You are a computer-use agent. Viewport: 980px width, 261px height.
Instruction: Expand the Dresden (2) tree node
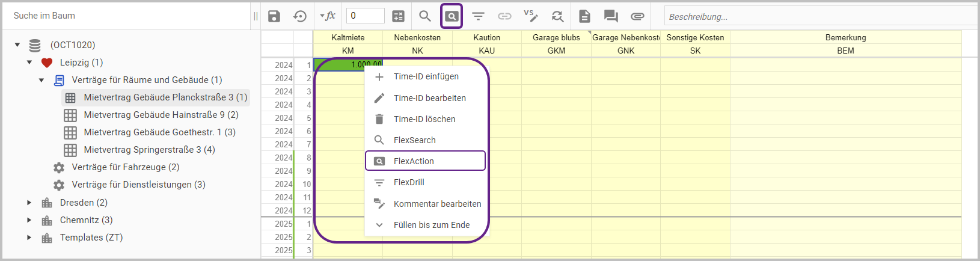coord(29,203)
